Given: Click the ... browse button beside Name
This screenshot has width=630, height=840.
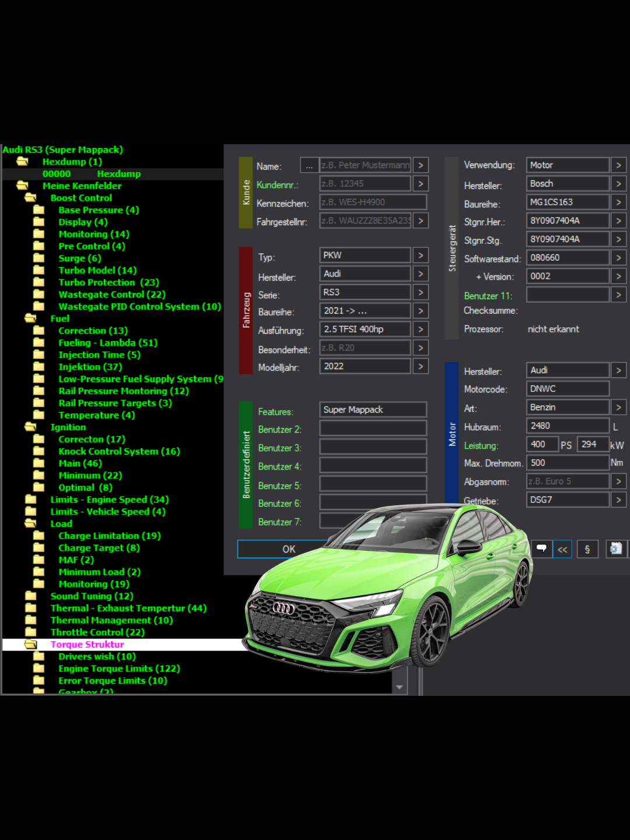Looking at the screenshot, I should click(309, 165).
